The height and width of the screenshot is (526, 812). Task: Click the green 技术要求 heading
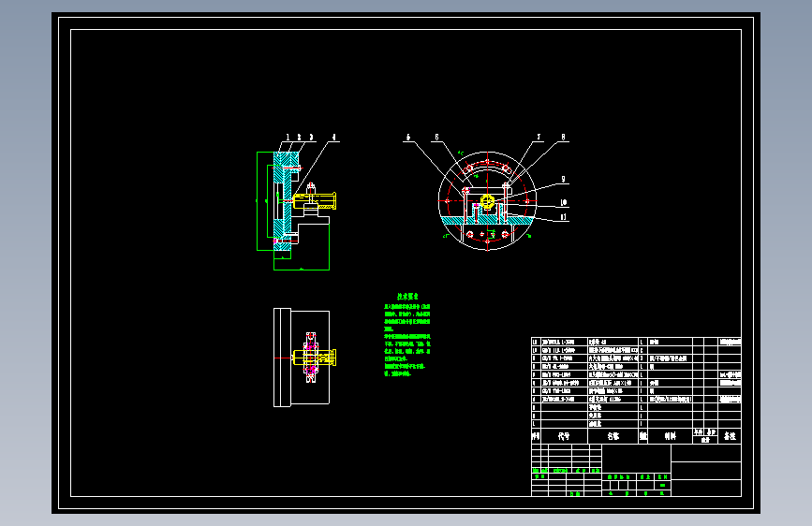pos(407,297)
